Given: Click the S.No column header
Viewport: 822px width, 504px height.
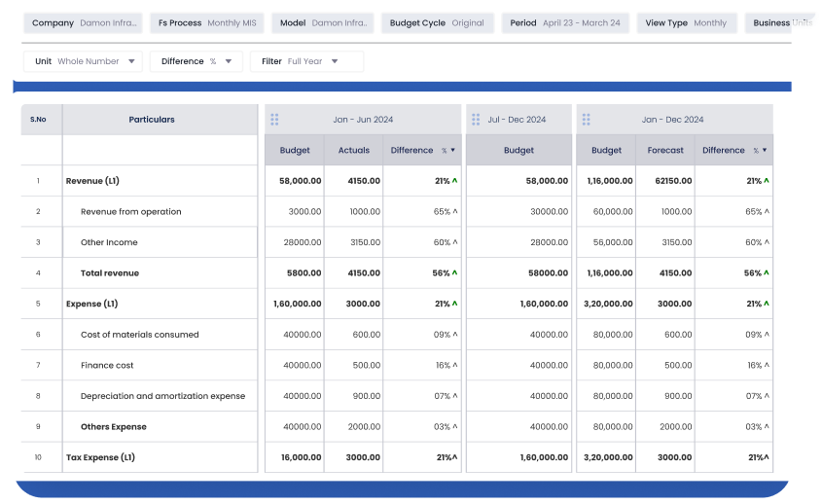Looking at the screenshot, I should (42, 120).
